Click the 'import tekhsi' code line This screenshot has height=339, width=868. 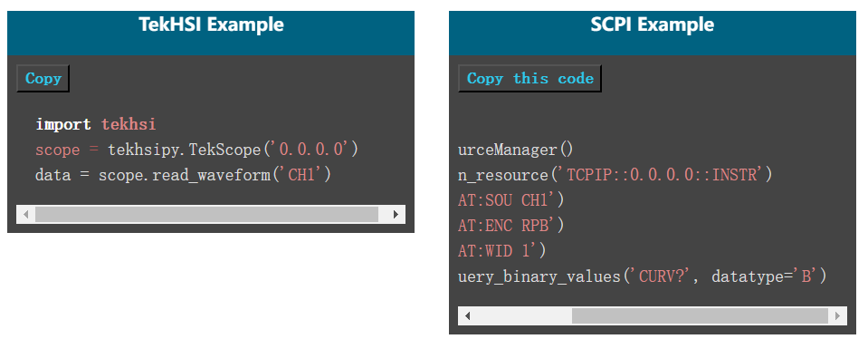click(96, 124)
